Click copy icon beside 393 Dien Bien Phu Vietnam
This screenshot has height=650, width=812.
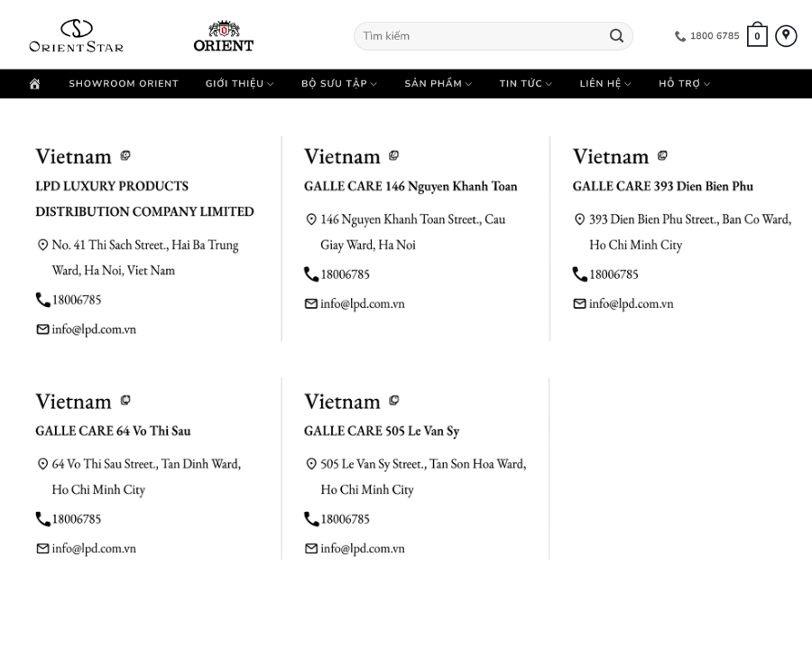tap(662, 155)
